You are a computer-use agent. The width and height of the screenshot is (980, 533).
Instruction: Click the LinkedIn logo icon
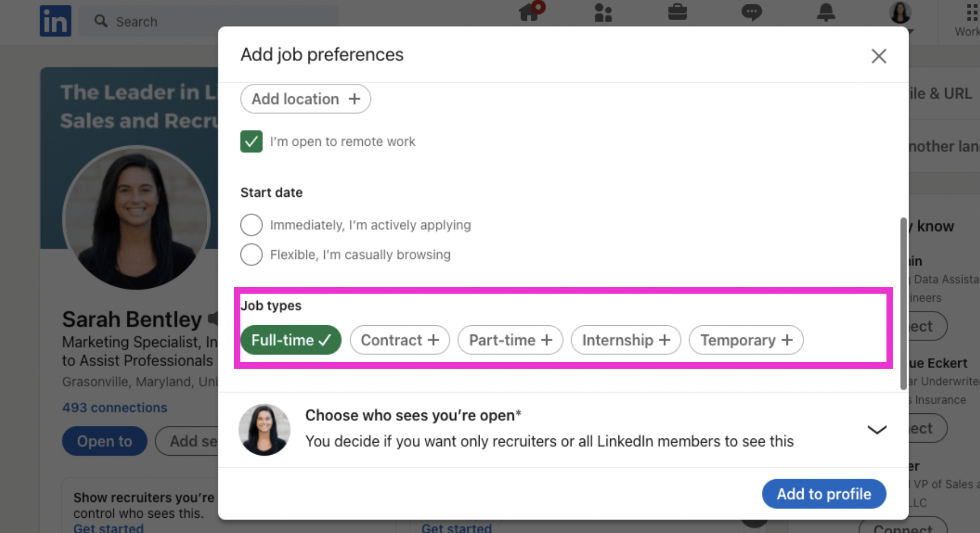click(x=55, y=21)
